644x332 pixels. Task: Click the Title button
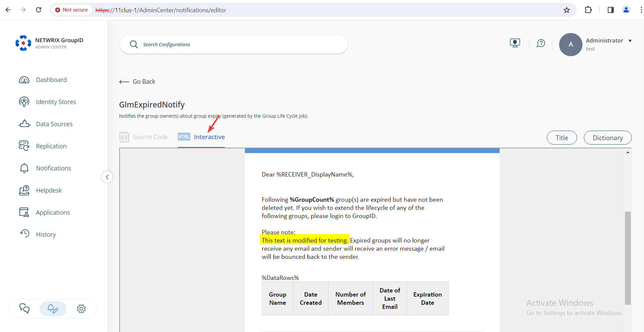pyautogui.click(x=561, y=137)
